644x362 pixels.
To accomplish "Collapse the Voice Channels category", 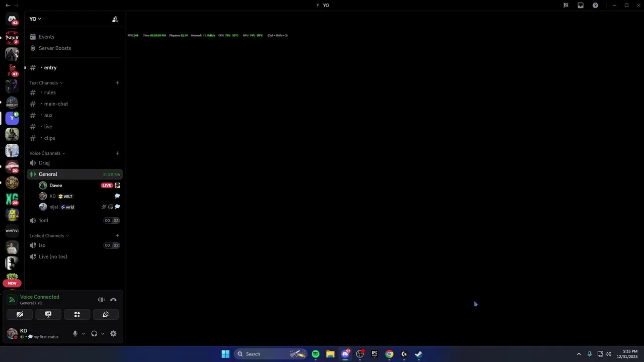I will [47, 153].
